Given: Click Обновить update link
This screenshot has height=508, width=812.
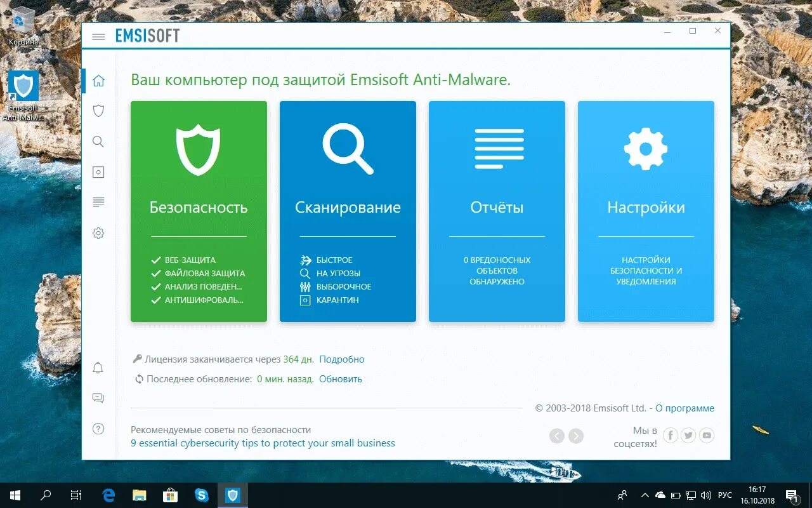Looking at the screenshot, I should 341,379.
